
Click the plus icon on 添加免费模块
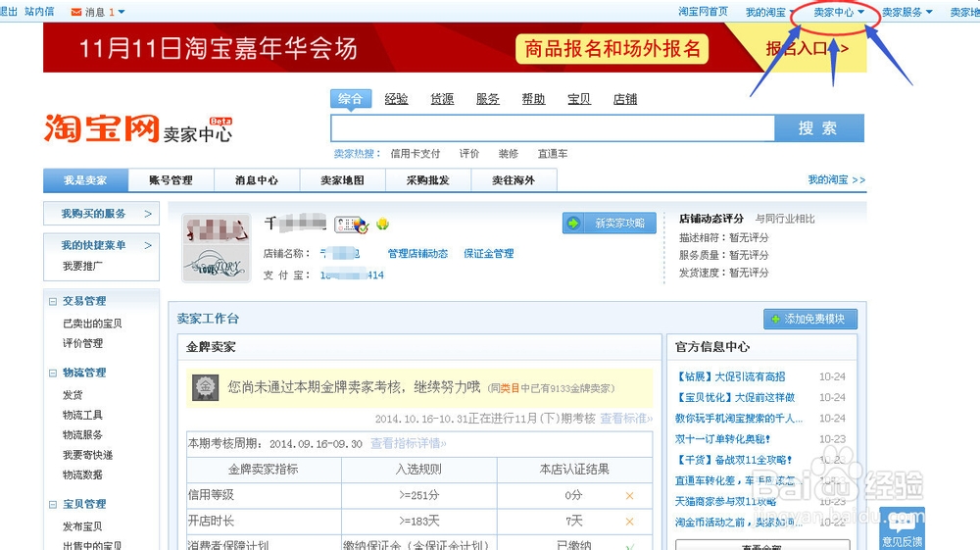click(x=775, y=320)
